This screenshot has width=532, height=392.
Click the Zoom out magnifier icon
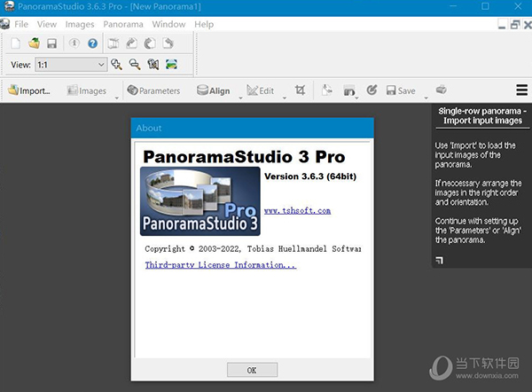tap(135, 64)
